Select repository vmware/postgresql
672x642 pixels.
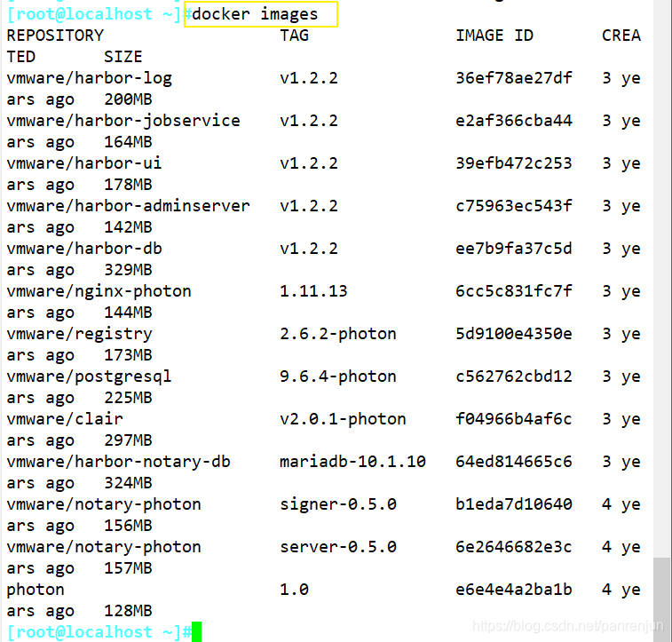(89, 376)
